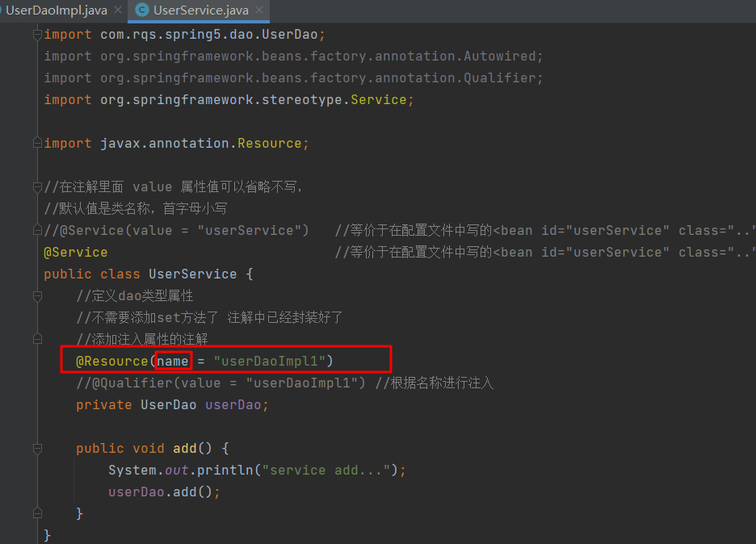Close the UserService.java tab
The height and width of the screenshot is (544, 756).
pos(259,10)
